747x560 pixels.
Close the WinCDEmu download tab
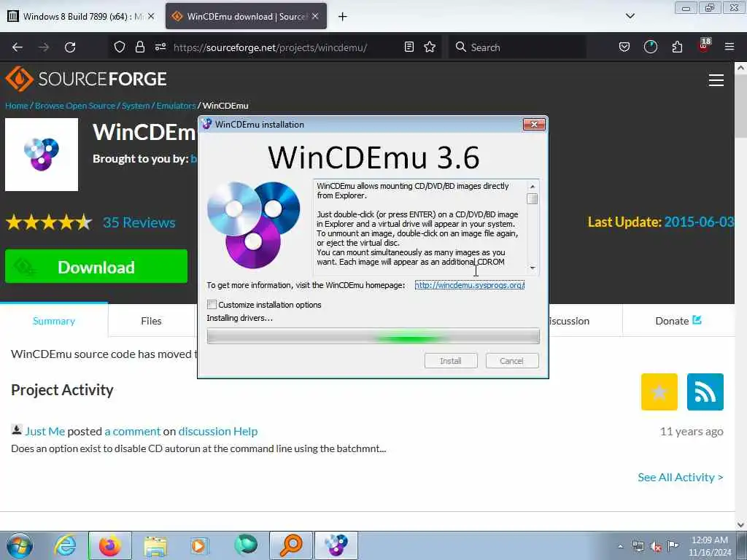point(315,16)
